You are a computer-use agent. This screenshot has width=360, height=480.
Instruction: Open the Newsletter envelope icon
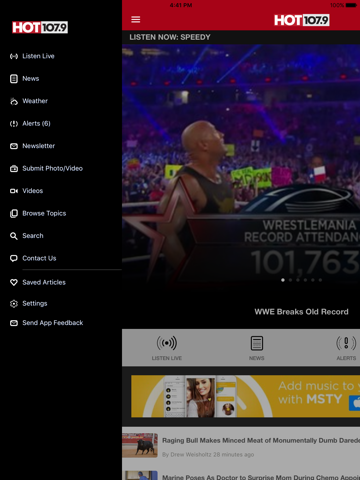pos(14,146)
